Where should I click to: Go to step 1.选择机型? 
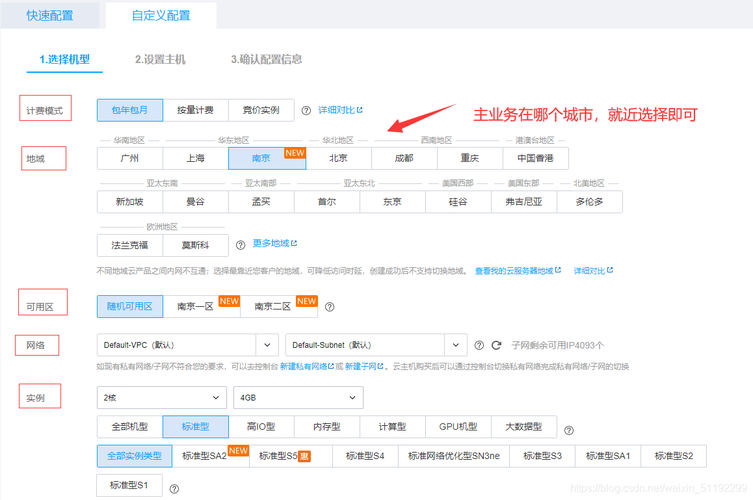coord(64,60)
